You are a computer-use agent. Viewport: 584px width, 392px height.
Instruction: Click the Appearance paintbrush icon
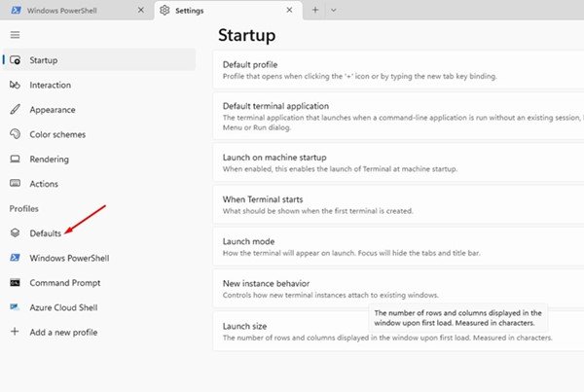[15, 110]
